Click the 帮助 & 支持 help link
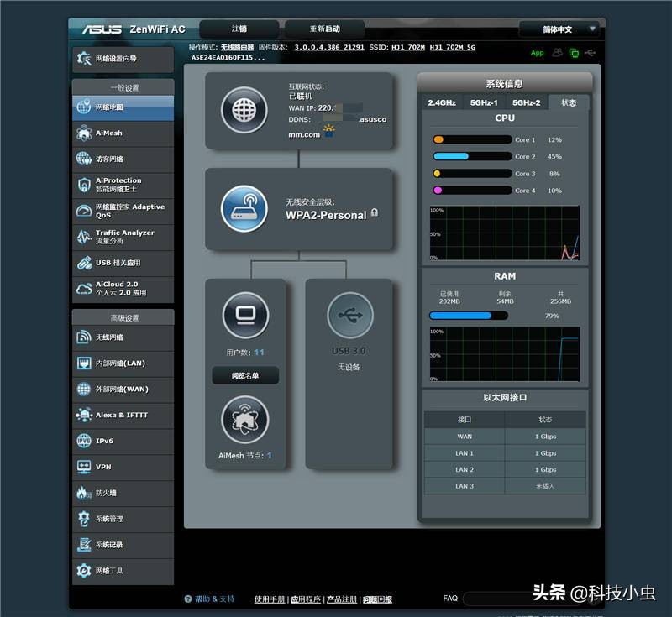Image resolution: width=672 pixels, height=617 pixels. [x=215, y=599]
